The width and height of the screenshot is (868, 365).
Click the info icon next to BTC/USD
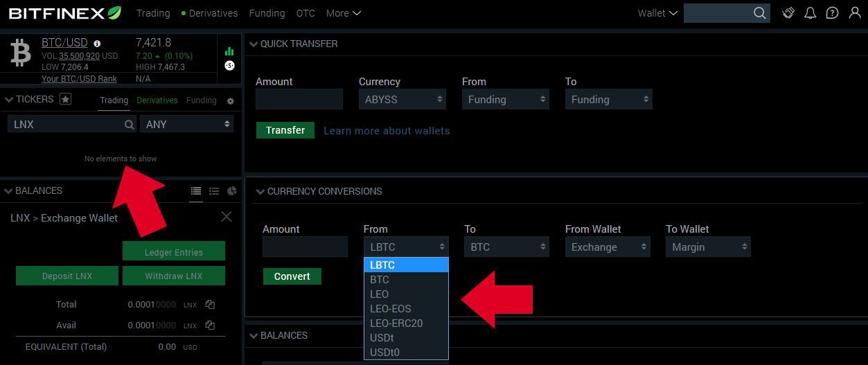click(97, 44)
